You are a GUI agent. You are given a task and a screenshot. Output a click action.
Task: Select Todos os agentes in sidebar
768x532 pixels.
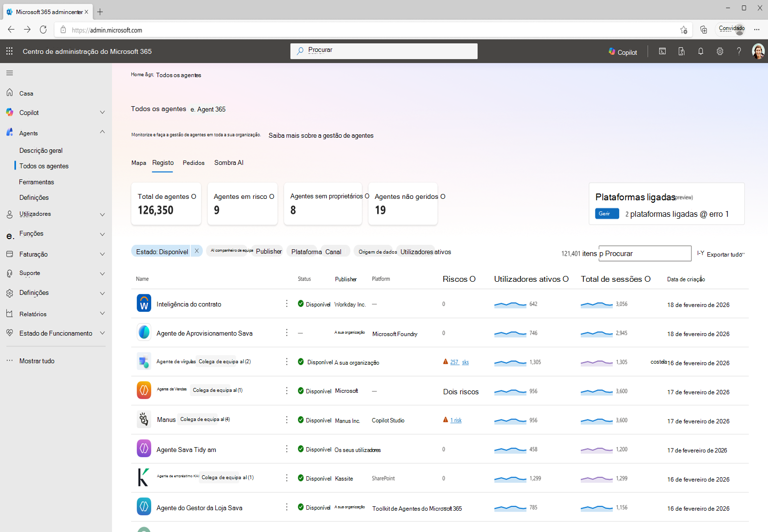[x=44, y=166]
